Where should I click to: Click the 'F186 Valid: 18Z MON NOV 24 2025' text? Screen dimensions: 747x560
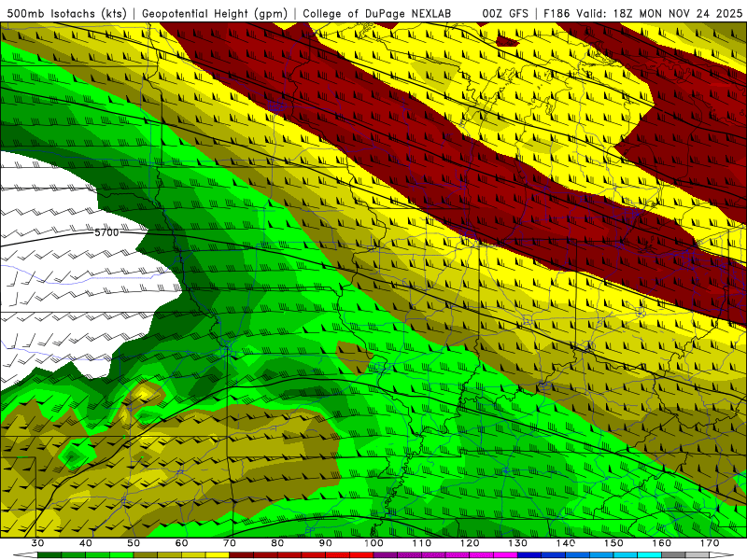[642, 13]
